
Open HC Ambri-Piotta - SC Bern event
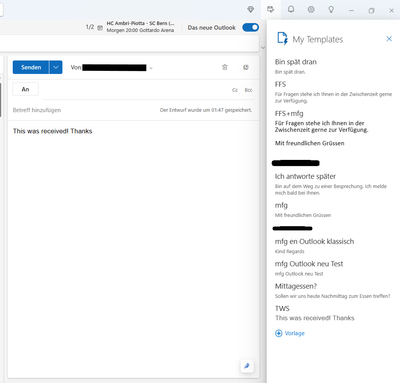click(140, 27)
